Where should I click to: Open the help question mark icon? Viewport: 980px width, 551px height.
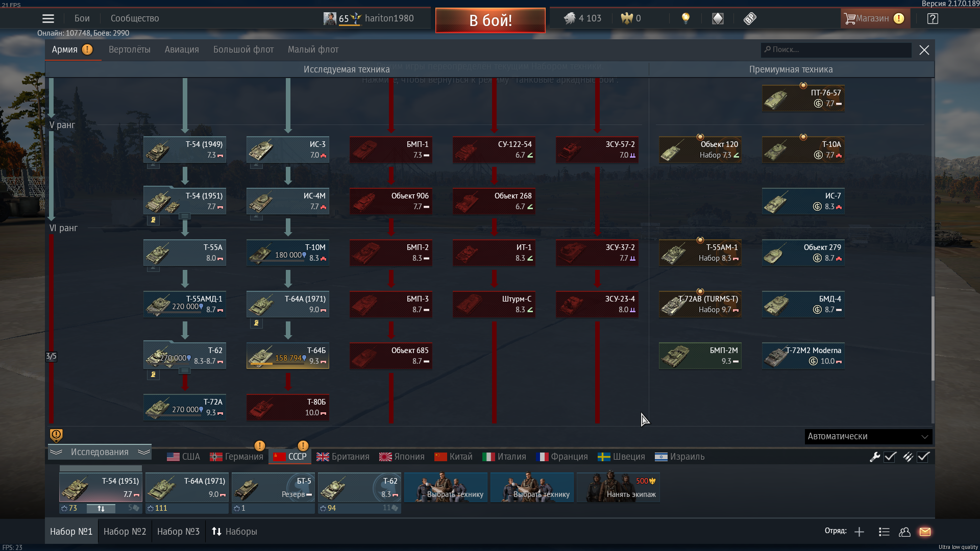(933, 19)
